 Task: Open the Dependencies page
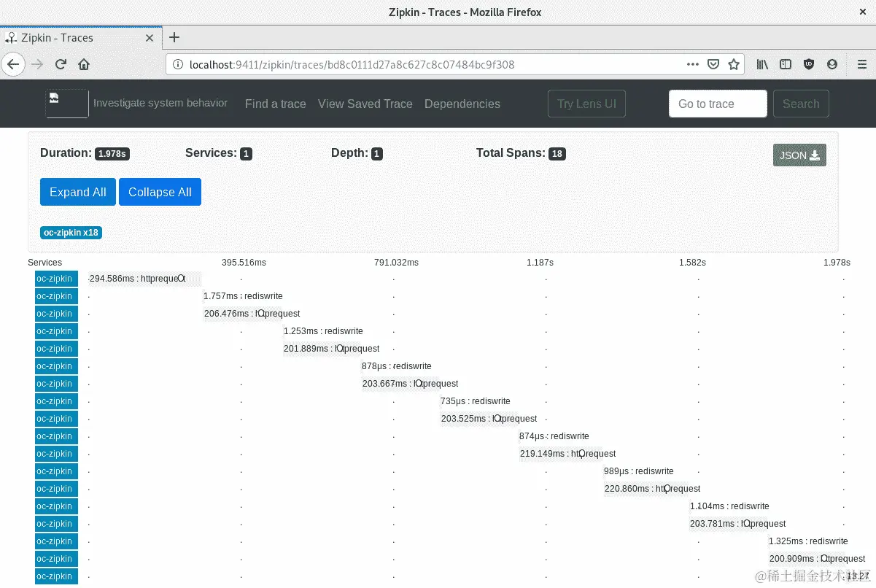462,104
